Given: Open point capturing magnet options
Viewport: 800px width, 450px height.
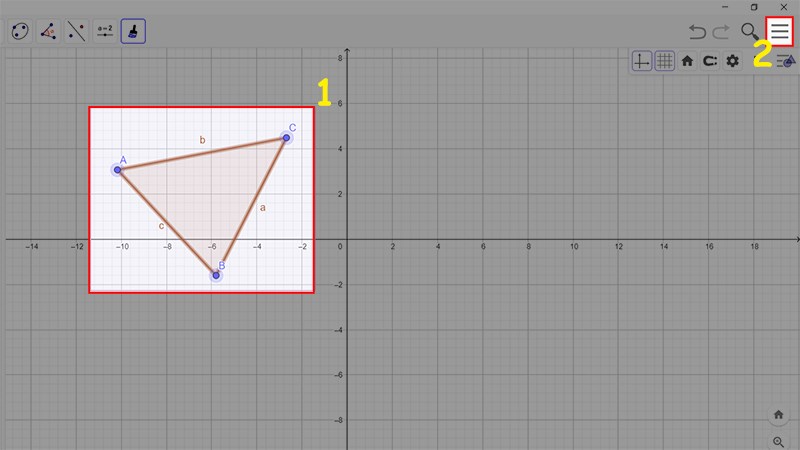Looking at the screenshot, I should tap(710, 61).
